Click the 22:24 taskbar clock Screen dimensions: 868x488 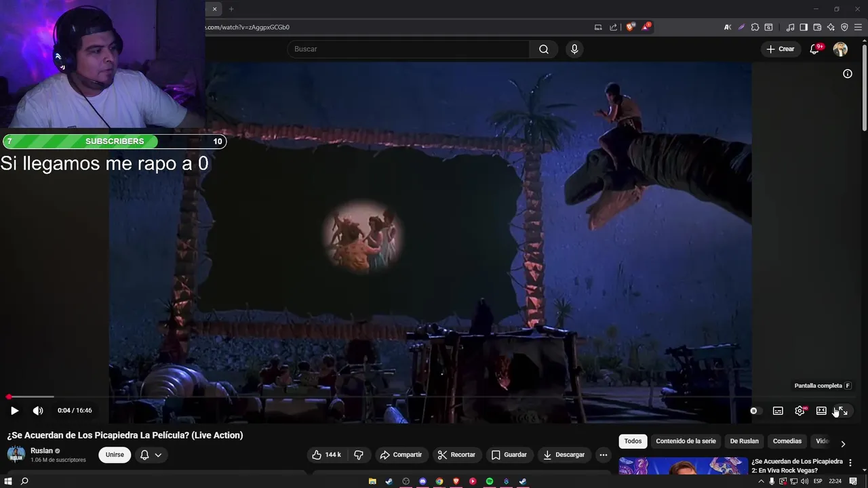(x=835, y=481)
